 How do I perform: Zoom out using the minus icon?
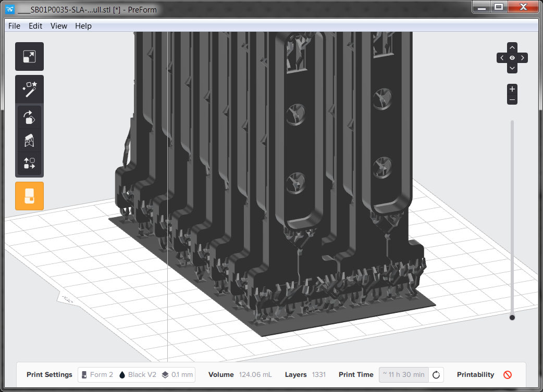[x=512, y=100]
